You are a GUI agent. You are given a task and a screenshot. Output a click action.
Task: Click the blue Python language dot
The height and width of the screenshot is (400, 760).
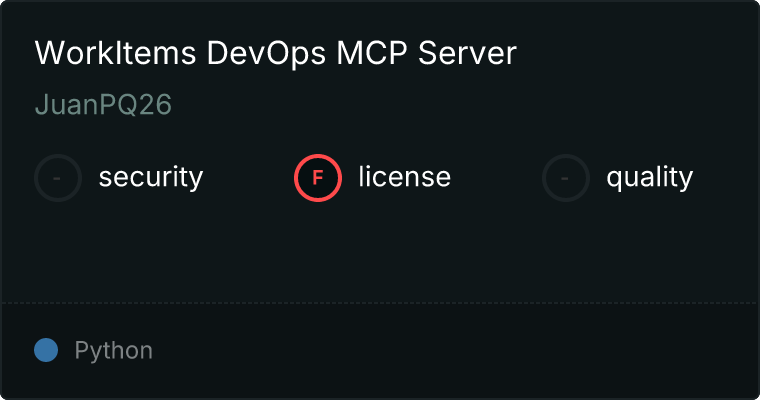pyautogui.click(x=46, y=350)
